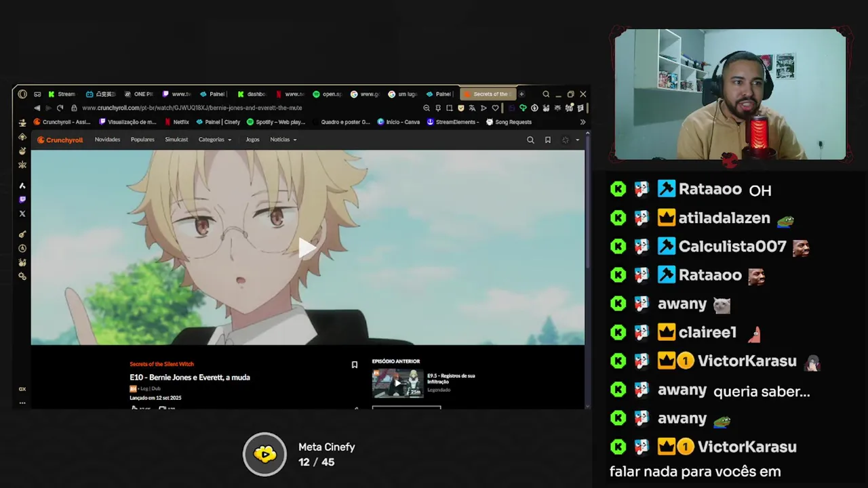Open the sidebar settings gear icon
Viewport: 868px width, 488px height.
pos(22,277)
